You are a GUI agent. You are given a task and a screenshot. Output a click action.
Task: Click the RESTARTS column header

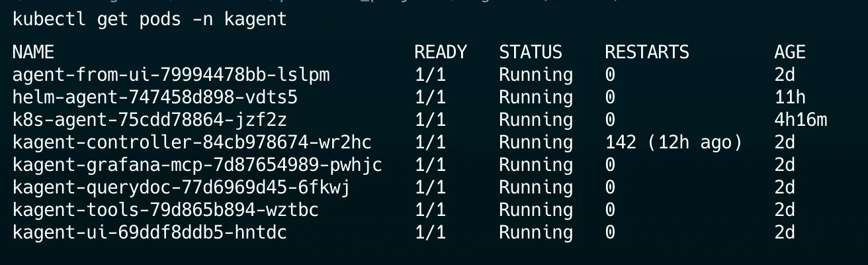pos(647,52)
